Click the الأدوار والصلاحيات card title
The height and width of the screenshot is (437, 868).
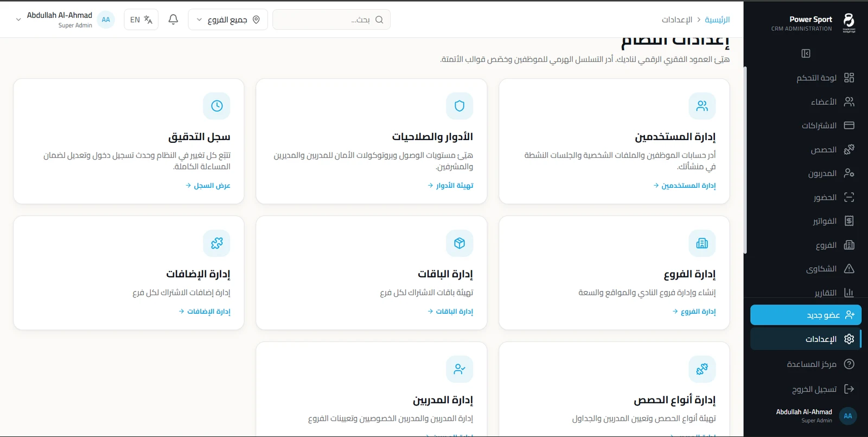point(432,137)
